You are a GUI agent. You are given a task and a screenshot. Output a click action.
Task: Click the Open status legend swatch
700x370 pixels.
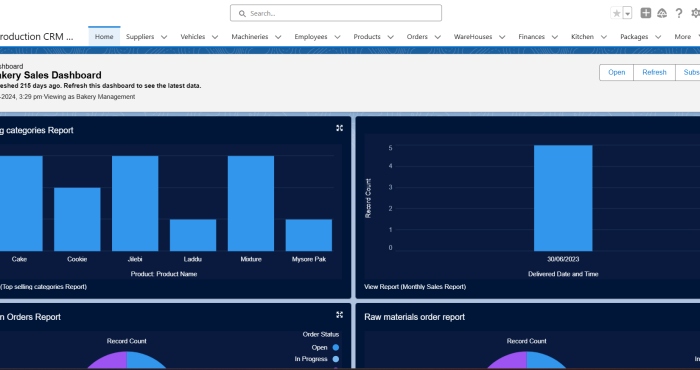(x=336, y=347)
